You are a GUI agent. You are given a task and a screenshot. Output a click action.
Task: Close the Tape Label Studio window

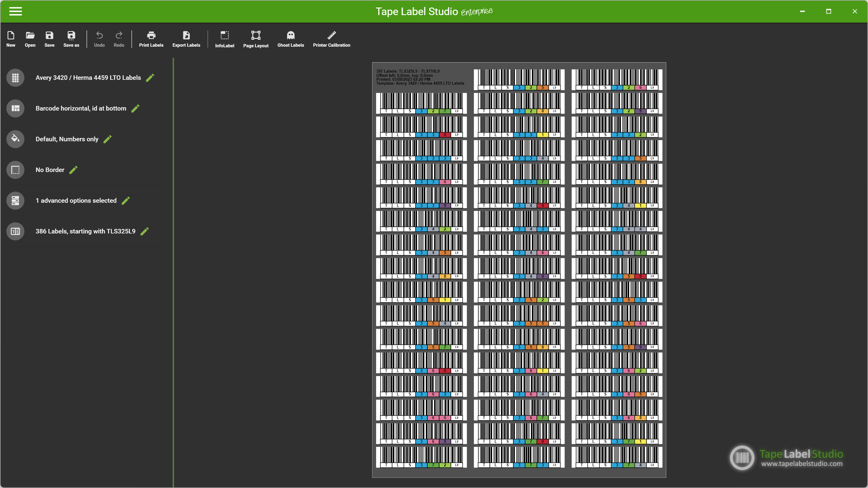(855, 11)
